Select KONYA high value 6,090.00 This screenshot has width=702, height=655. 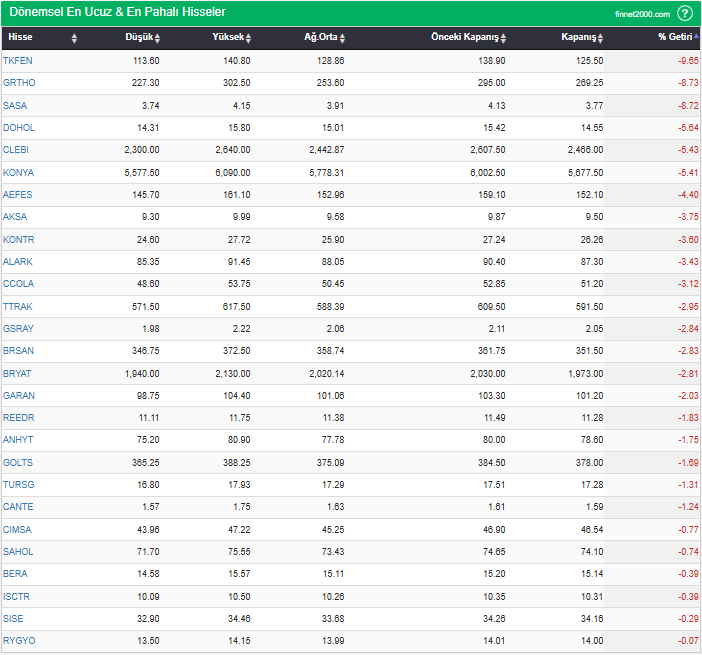click(233, 172)
